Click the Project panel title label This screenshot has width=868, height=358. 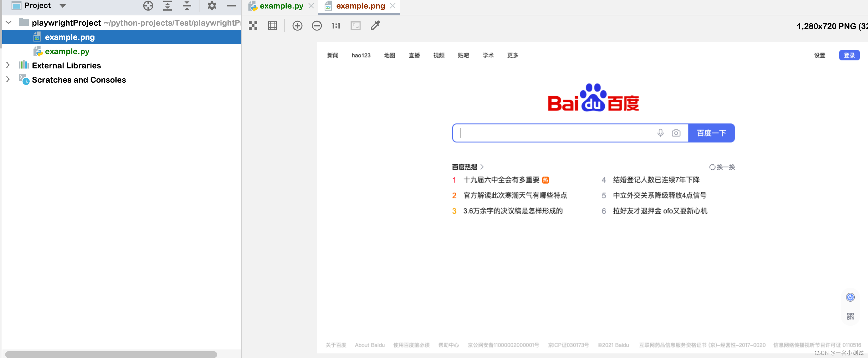coord(37,5)
